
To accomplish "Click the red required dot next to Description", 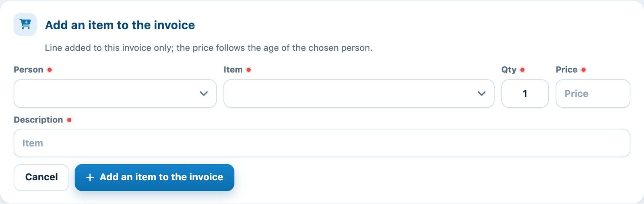I will tap(69, 120).
